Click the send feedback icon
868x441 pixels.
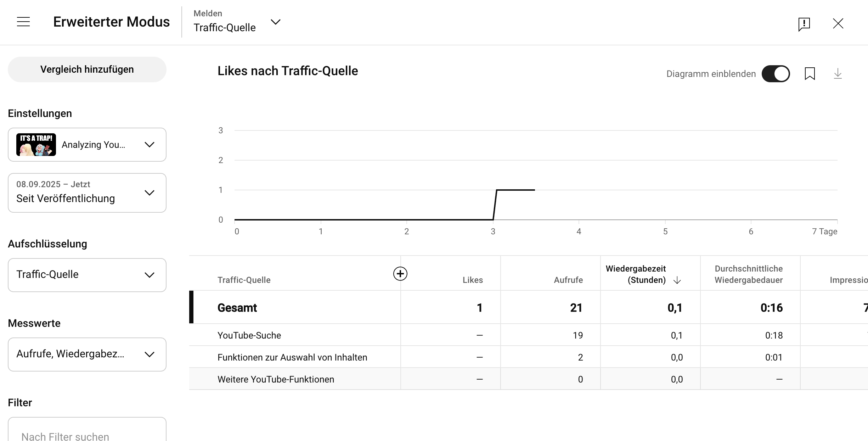click(x=804, y=24)
